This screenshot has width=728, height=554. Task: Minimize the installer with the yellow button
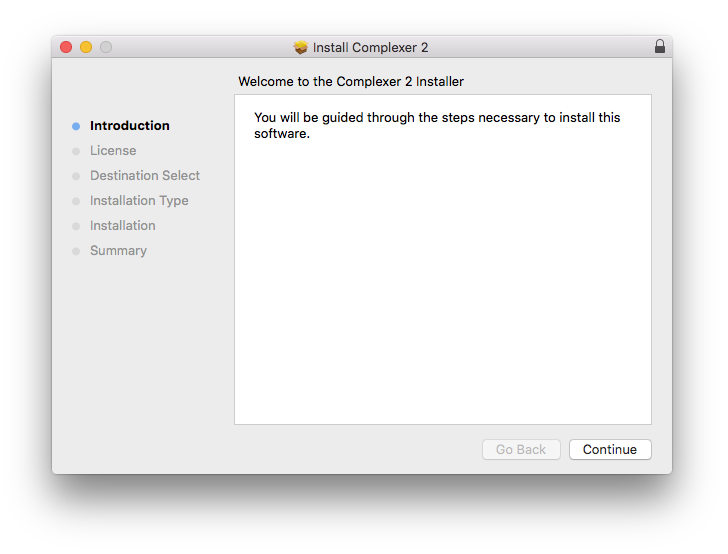pos(86,47)
